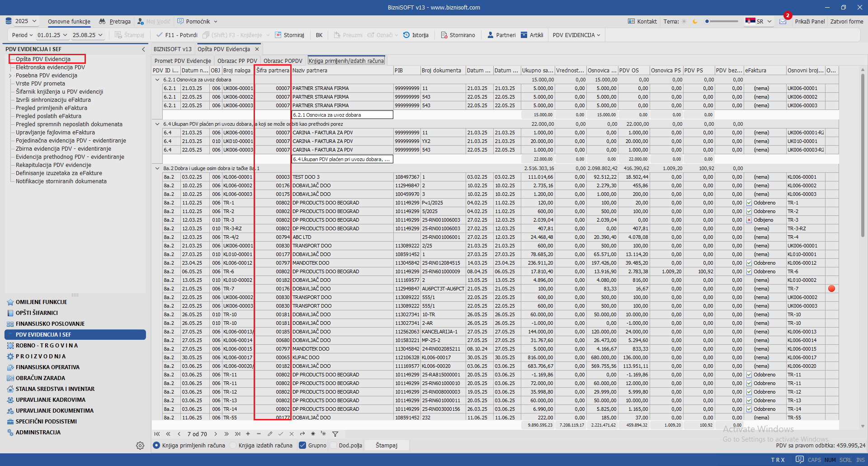The height and width of the screenshot is (466, 868).
Task: Select Knjiga izdatih računa radio button
Action: pos(233,445)
